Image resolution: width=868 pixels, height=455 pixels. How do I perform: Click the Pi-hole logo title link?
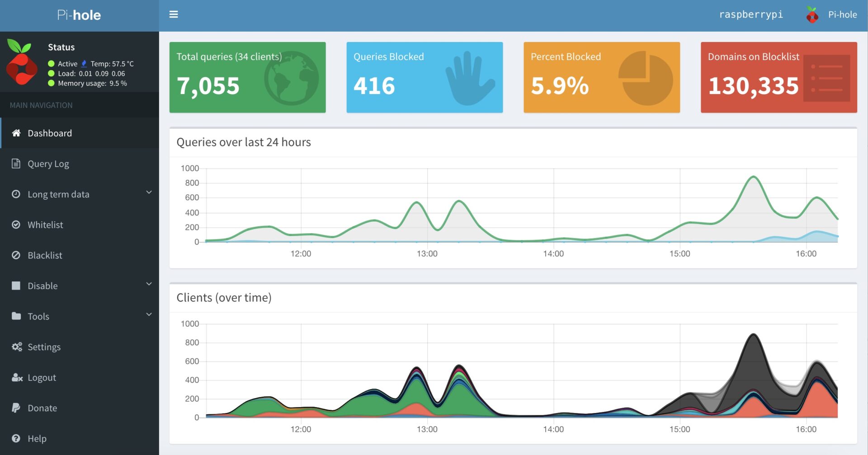coord(79,15)
